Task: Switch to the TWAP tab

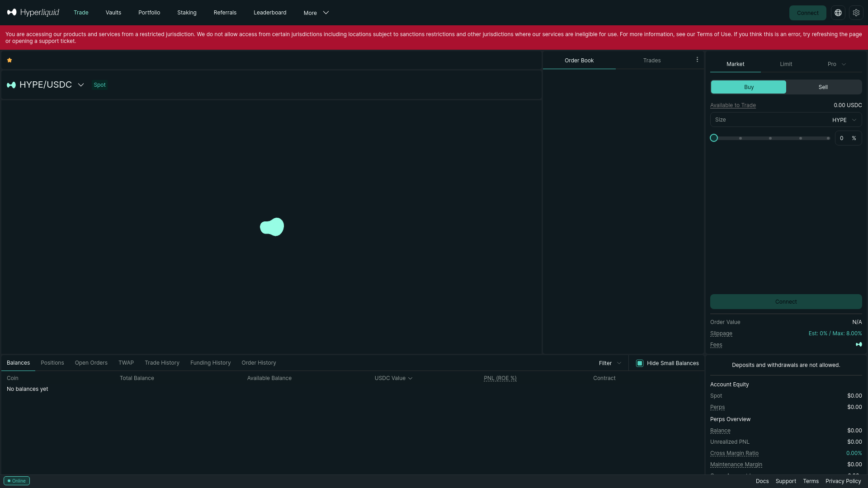Action: tap(126, 363)
